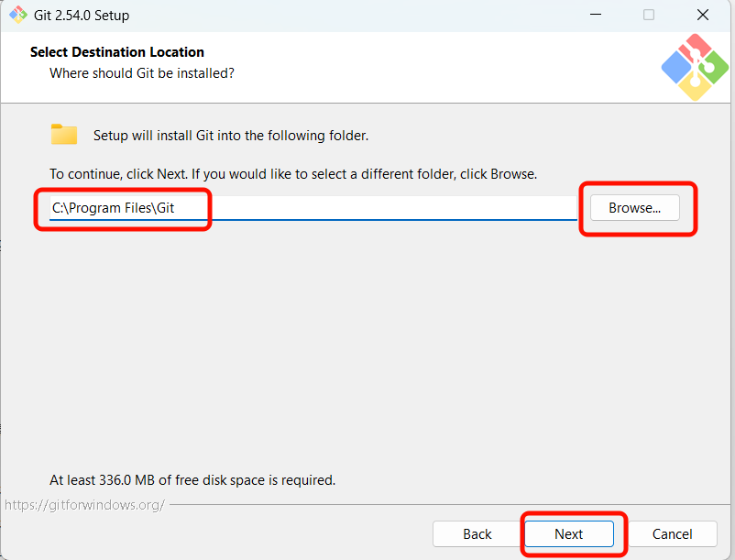735x560 pixels.
Task: Click 'Setup will install Git' message
Action: click(x=231, y=136)
